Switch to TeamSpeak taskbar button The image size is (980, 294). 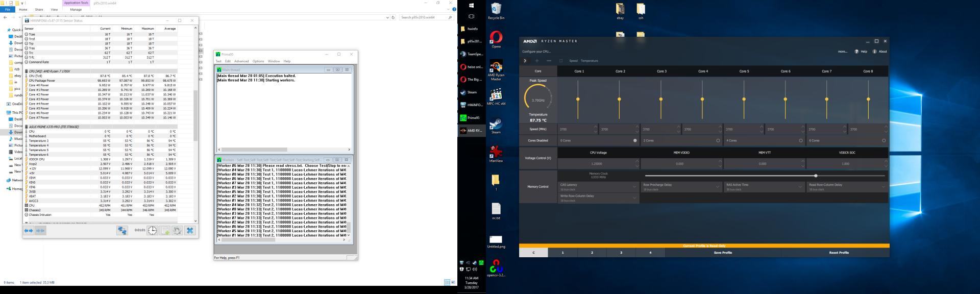471,54
